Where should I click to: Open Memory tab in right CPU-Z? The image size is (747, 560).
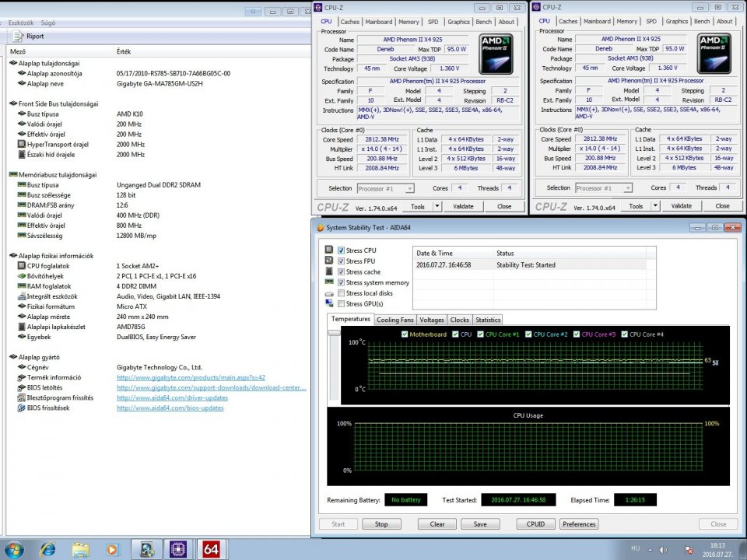(626, 22)
